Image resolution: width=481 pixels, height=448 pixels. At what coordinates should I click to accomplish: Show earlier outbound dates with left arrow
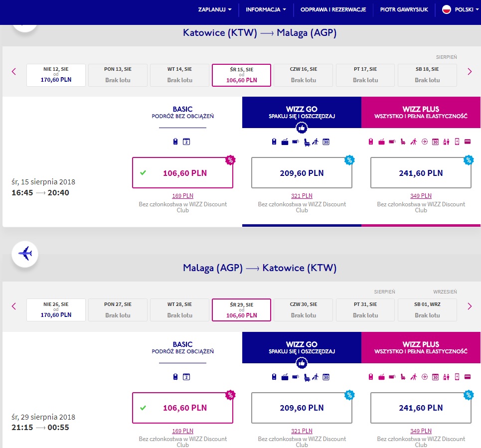point(14,71)
